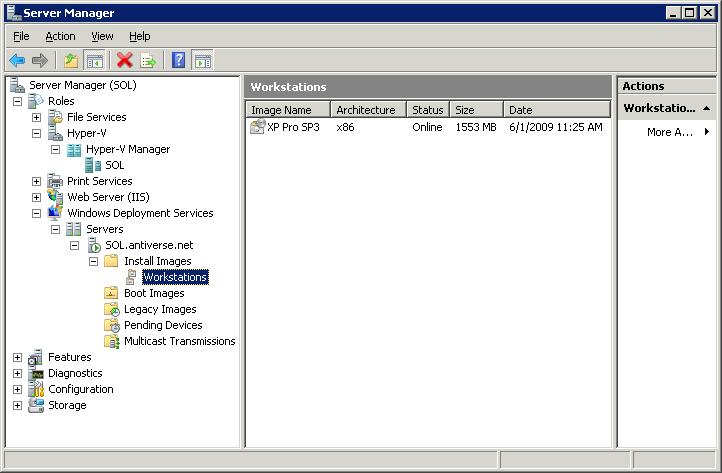Click the '6/1/2009 11:25 AM' date cell
722x473 pixels.
click(x=556, y=127)
